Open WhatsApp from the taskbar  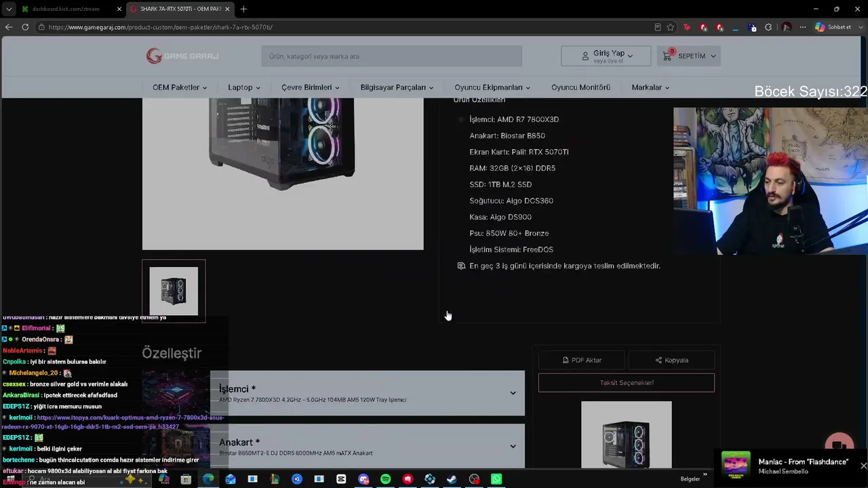coord(496,479)
